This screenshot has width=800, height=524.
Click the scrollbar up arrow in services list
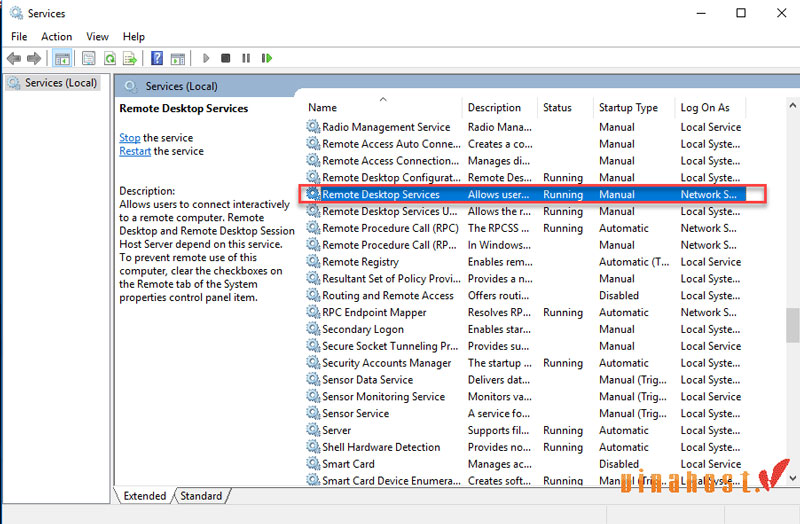[792, 106]
